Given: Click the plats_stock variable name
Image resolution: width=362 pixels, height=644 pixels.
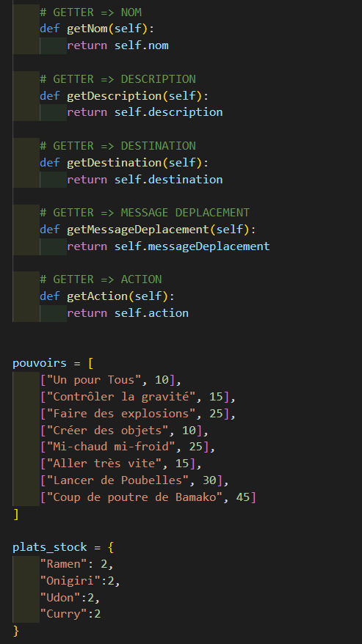Looking at the screenshot, I should tap(50, 547).
